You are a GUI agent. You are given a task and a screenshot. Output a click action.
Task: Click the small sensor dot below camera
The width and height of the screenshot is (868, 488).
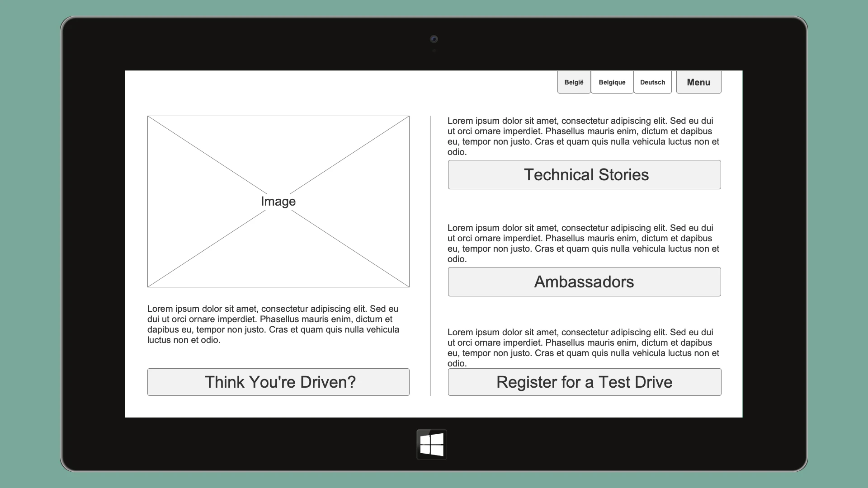(434, 51)
